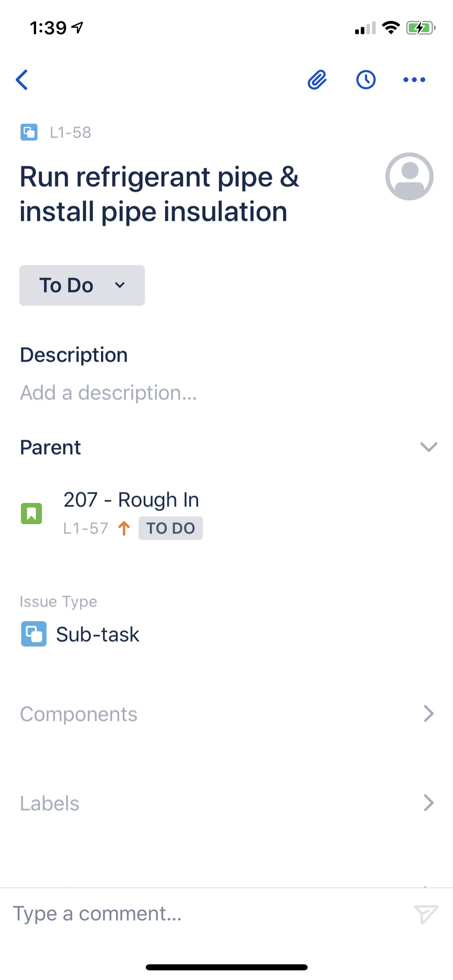Tap the TO DO badge on parent
The width and height of the screenshot is (453, 980).
171,528
